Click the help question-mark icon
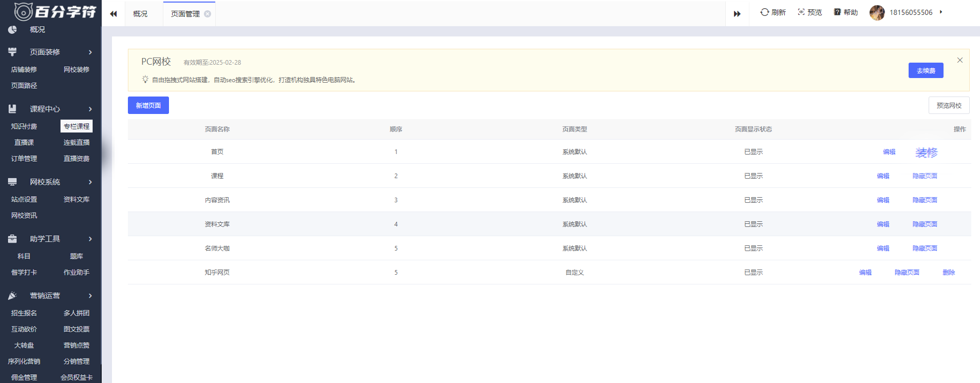Viewport: 980px width, 383px height. point(837,12)
